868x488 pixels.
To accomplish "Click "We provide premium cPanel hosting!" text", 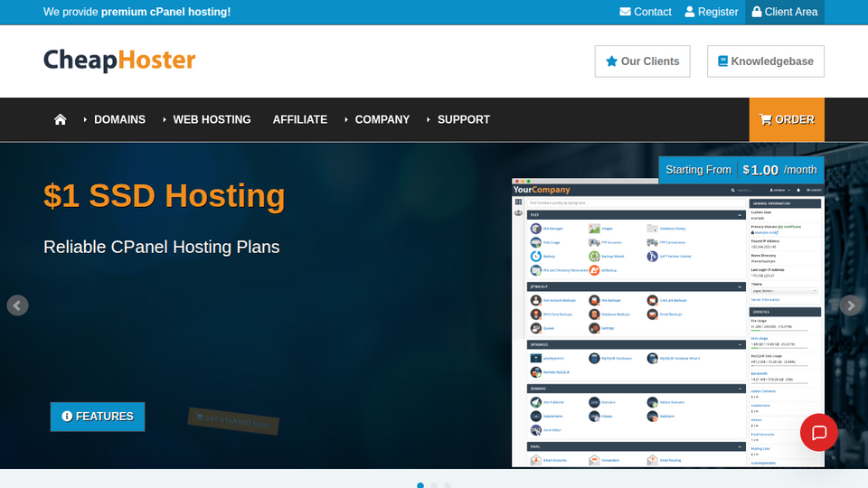I will coord(137,12).
